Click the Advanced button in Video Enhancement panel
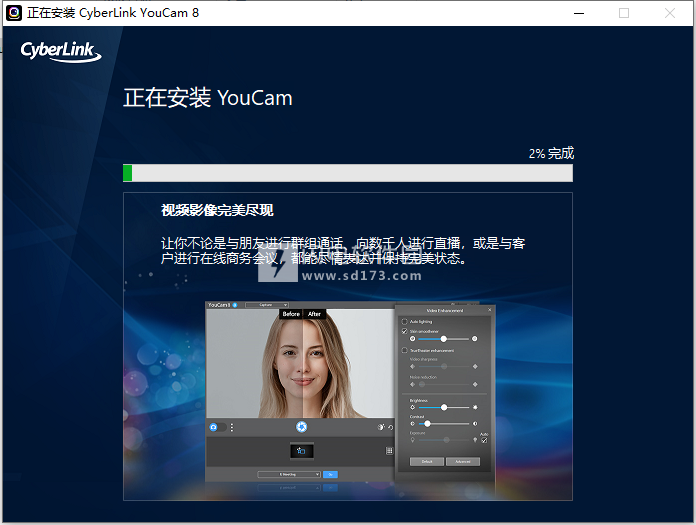The height and width of the screenshot is (525, 696). tap(463, 462)
